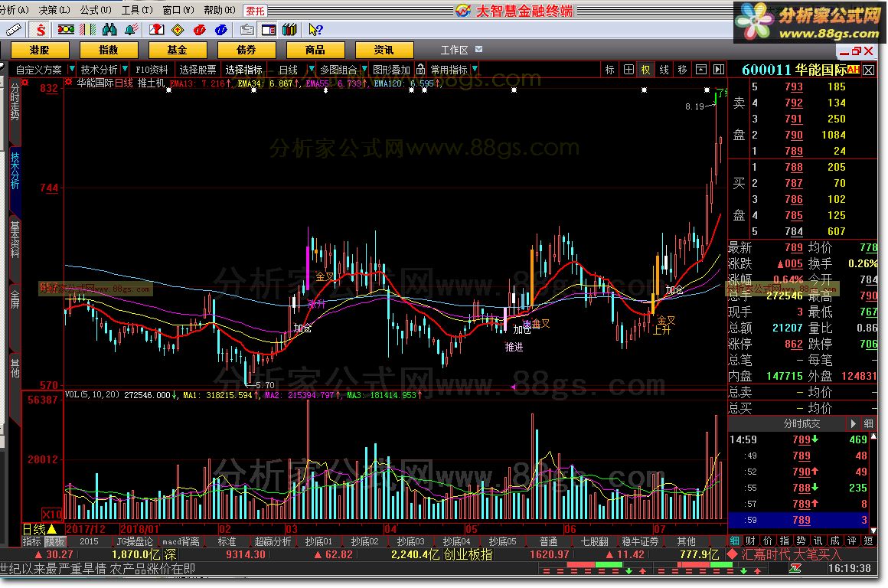Image resolution: width=888 pixels, height=588 pixels.
Task: Click the 14:59 tick row with 469
Action: pyautogui.click(x=798, y=439)
